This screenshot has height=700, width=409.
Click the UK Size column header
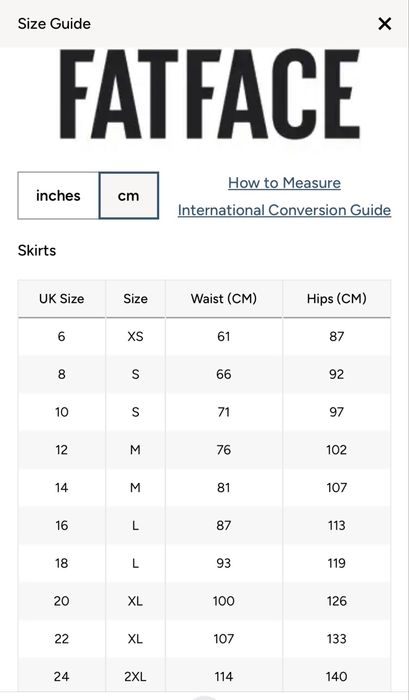click(x=62, y=299)
